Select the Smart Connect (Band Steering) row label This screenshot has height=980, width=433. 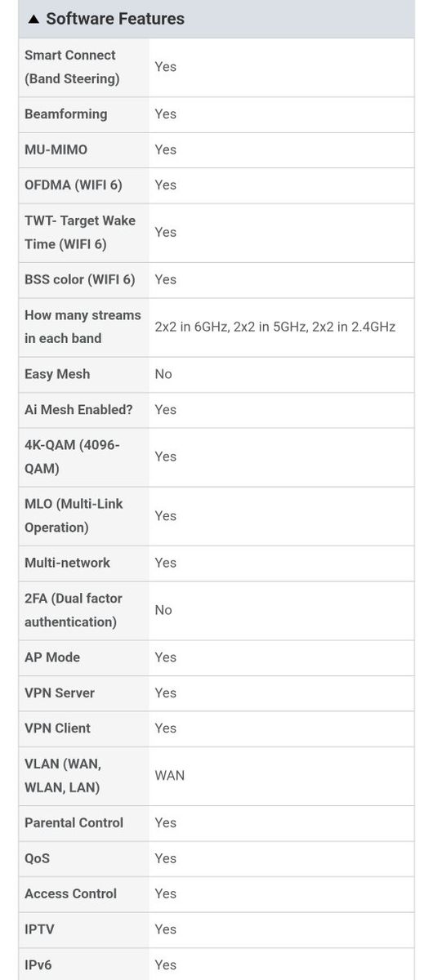[72, 67]
